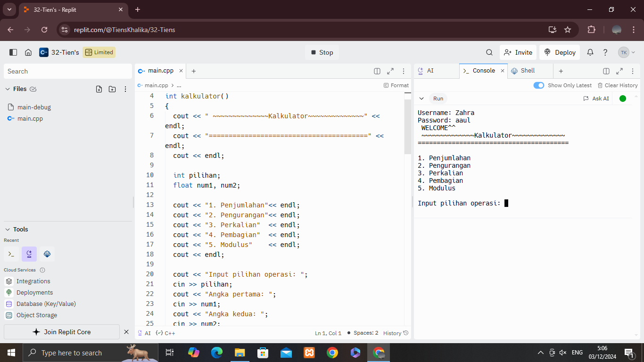This screenshot has width=644, height=362.
Task: Click the split editor pane icon
Action: click(377, 71)
